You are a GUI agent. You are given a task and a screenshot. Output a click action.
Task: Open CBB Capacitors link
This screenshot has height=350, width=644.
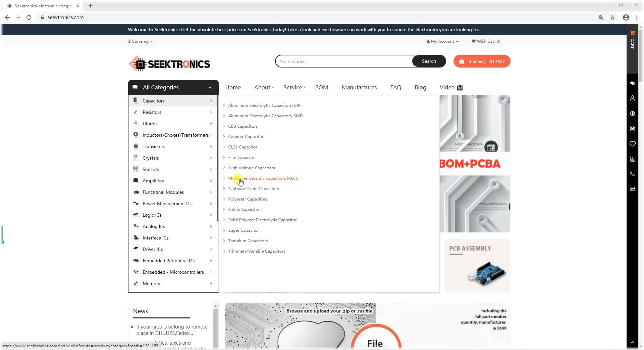tap(243, 126)
